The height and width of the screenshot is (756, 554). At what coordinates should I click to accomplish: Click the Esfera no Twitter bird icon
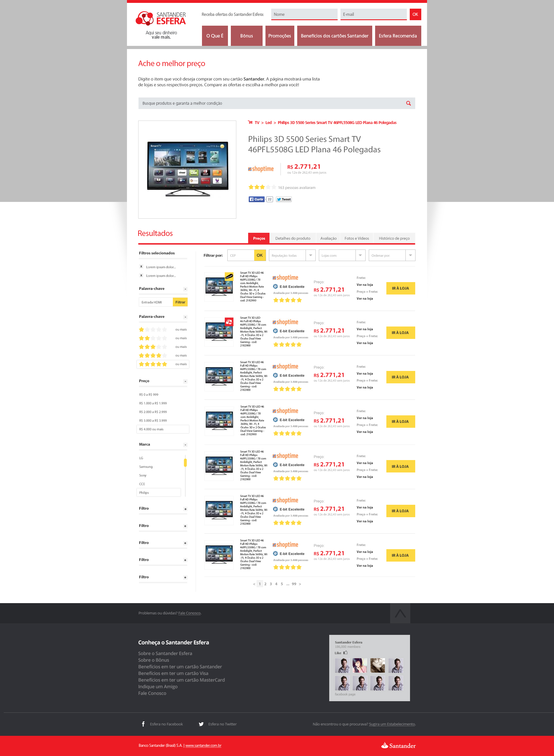coord(201,724)
